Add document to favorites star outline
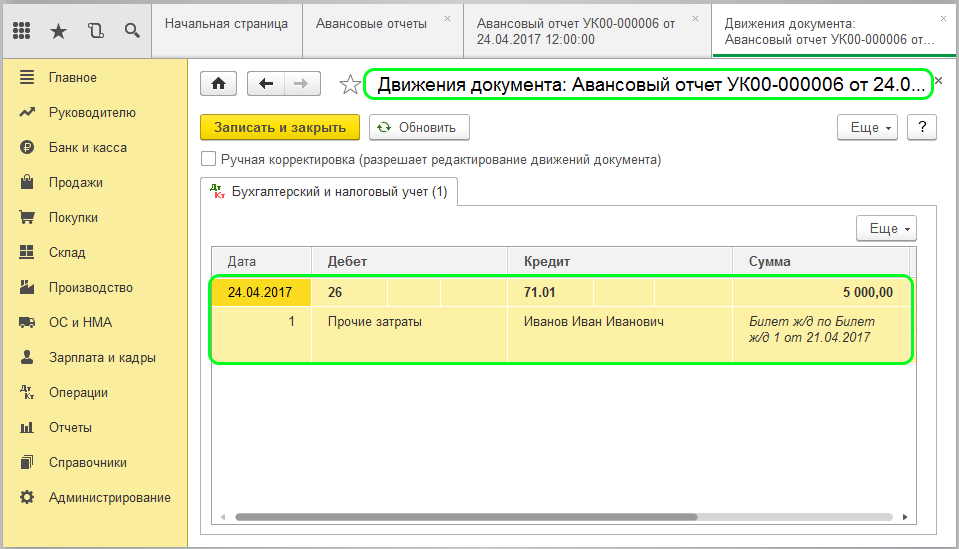 click(x=349, y=85)
